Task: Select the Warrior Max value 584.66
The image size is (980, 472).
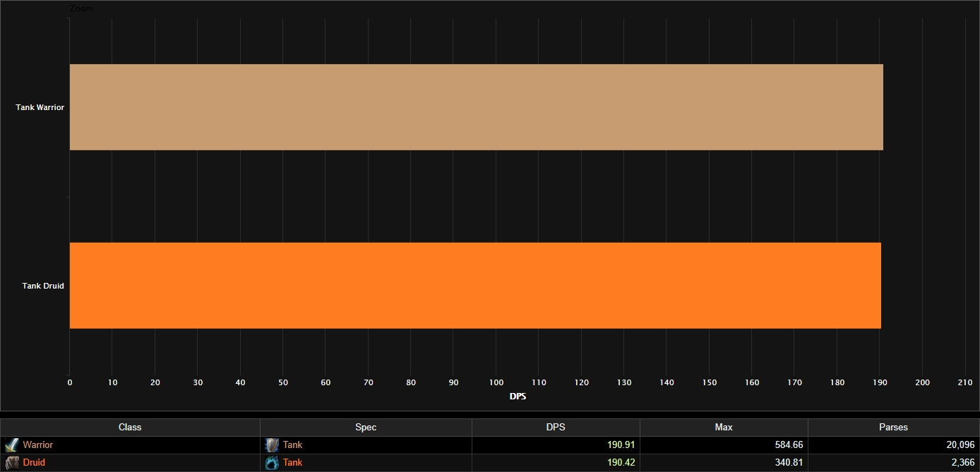Action: pyautogui.click(x=789, y=445)
